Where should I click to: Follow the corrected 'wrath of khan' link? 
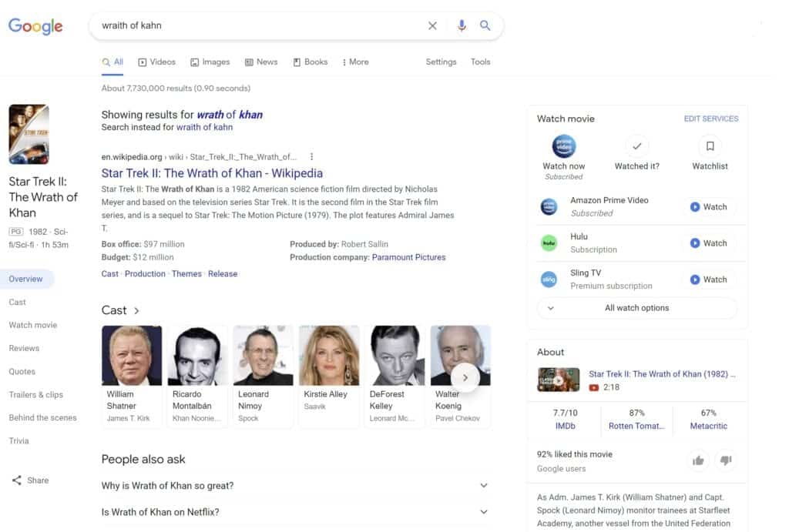pos(230,115)
